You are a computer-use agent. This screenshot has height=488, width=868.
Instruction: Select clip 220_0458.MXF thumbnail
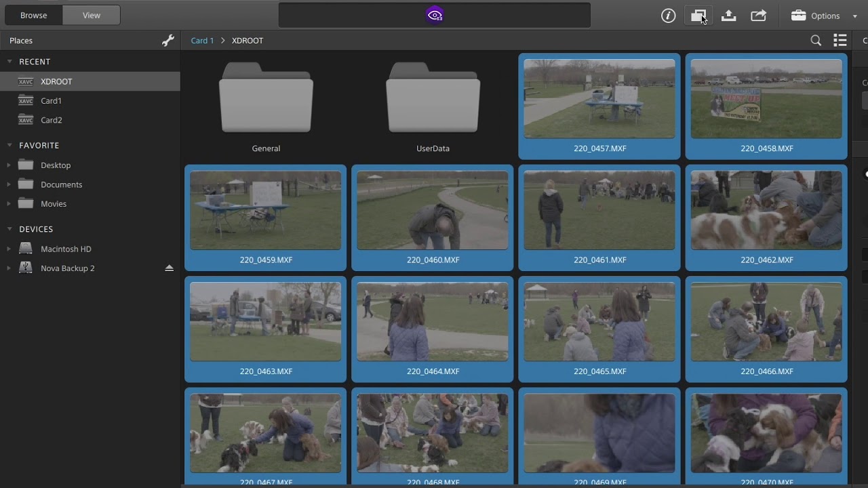pyautogui.click(x=766, y=99)
